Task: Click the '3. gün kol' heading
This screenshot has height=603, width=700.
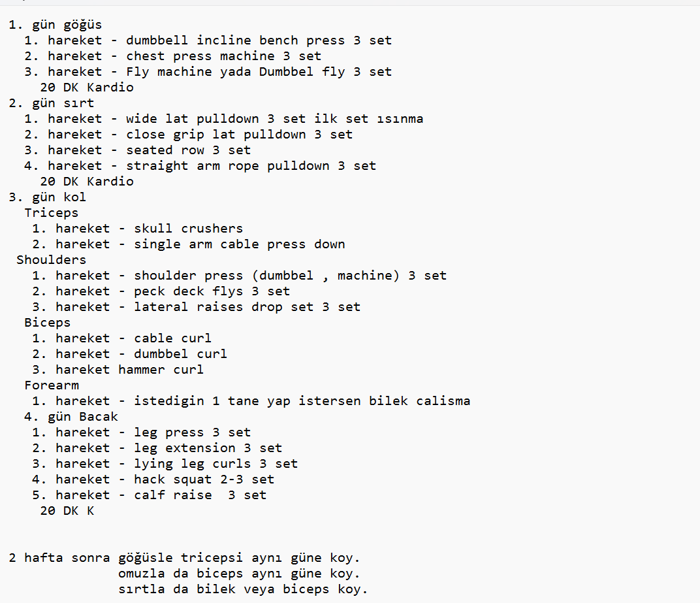Action: coord(47,197)
